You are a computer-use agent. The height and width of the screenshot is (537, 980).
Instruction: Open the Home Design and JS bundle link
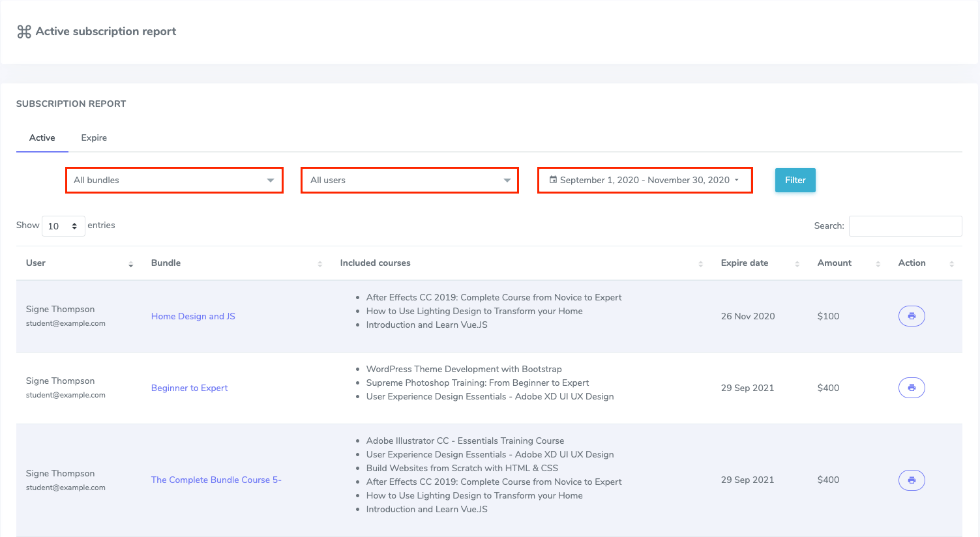pyautogui.click(x=193, y=317)
